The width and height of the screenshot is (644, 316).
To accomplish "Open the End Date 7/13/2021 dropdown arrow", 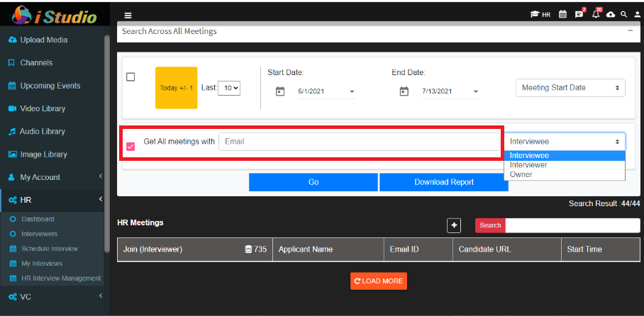I will click(476, 91).
